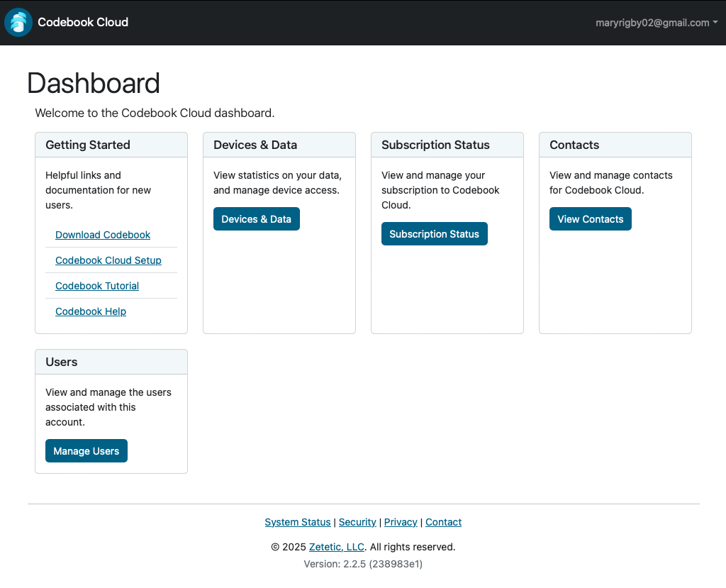The image size is (726, 588).
Task: Open the Codebook Tutorial link
Action: coord(96,285)
